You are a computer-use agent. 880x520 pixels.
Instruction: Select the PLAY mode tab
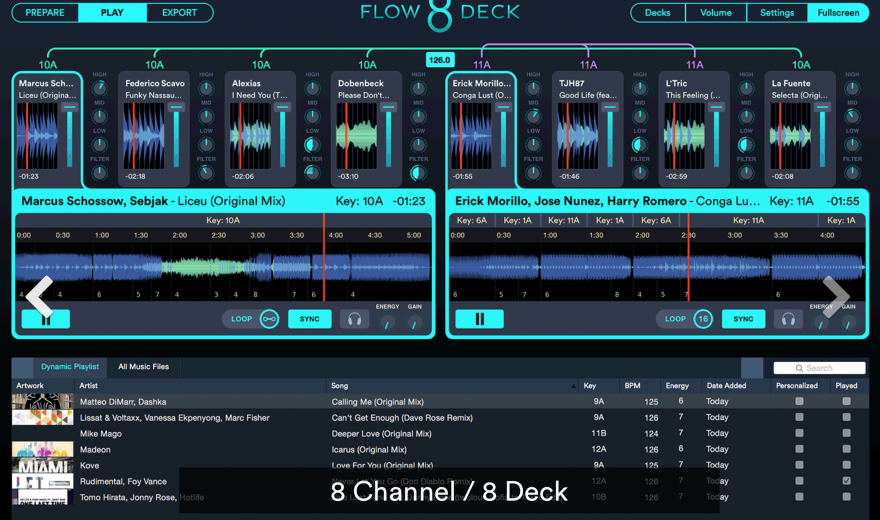pos(112,13)
